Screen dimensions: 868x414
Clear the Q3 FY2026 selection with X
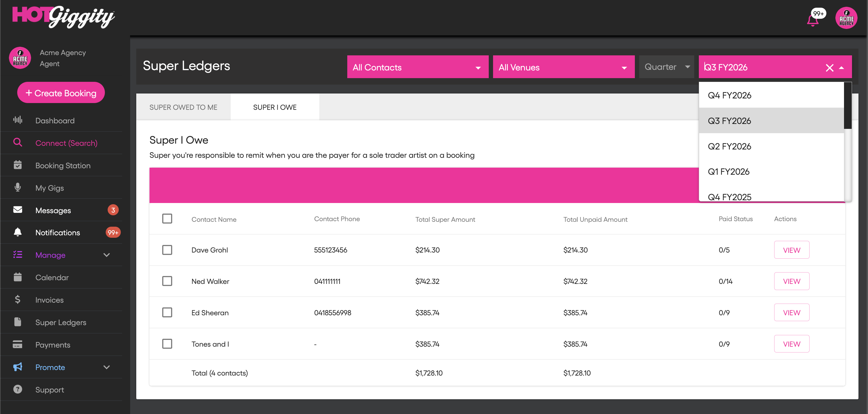tap(829, 68)
